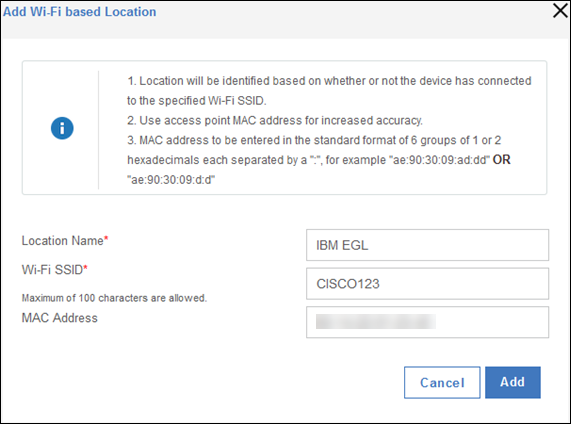571x424 pixels.
Task: Click the instruction about access point MAC accuracy
Action: coord(275,121)
